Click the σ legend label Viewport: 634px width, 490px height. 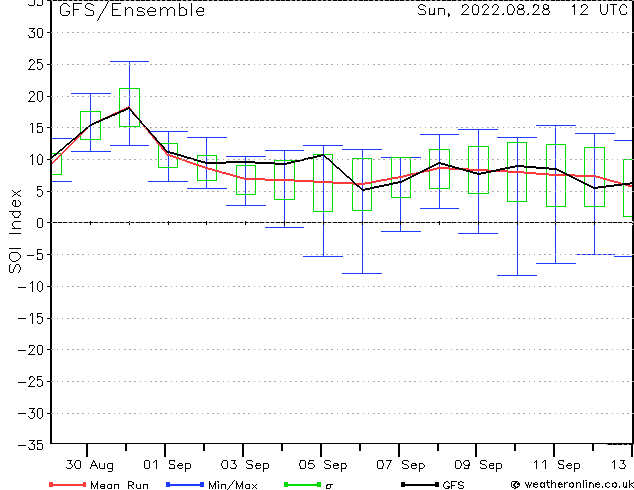pos(329,486)
